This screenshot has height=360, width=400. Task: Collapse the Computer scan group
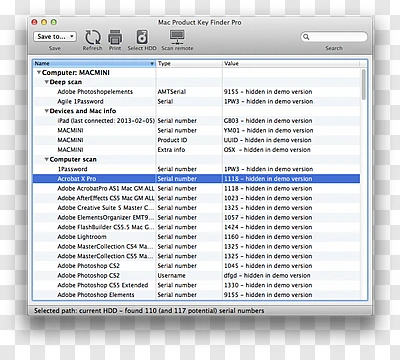pyautogui.click(x=47, y=159)
